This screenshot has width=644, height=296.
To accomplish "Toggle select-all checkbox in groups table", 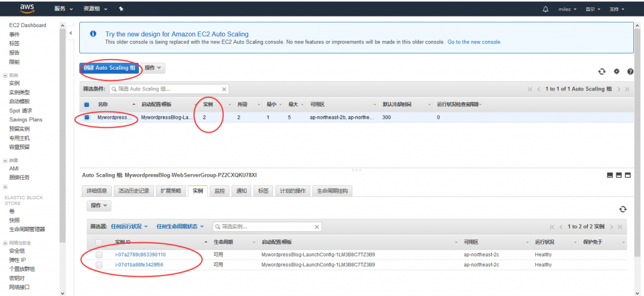I will [87, 105].
